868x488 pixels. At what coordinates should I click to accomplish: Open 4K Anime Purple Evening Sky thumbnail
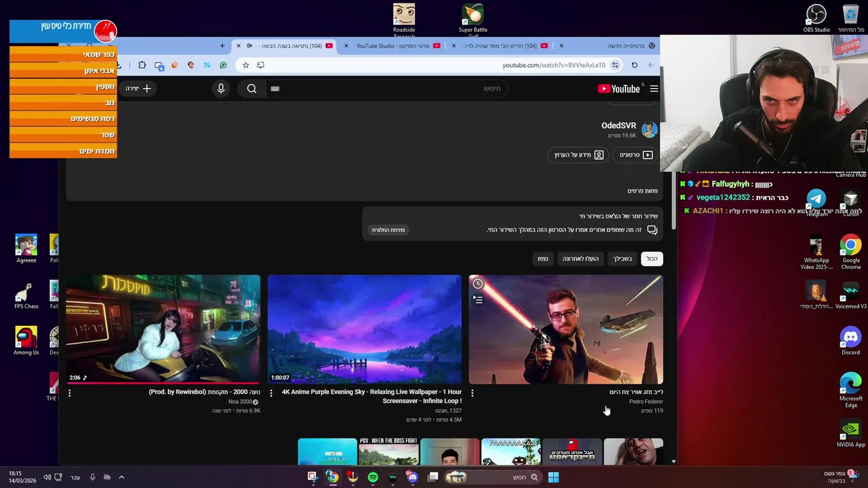(x=364, y=329)
